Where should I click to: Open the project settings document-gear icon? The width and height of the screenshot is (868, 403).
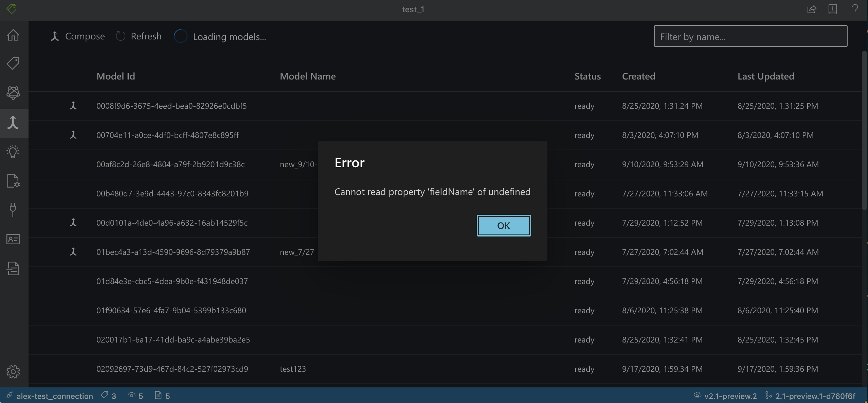tap(13, 181)
